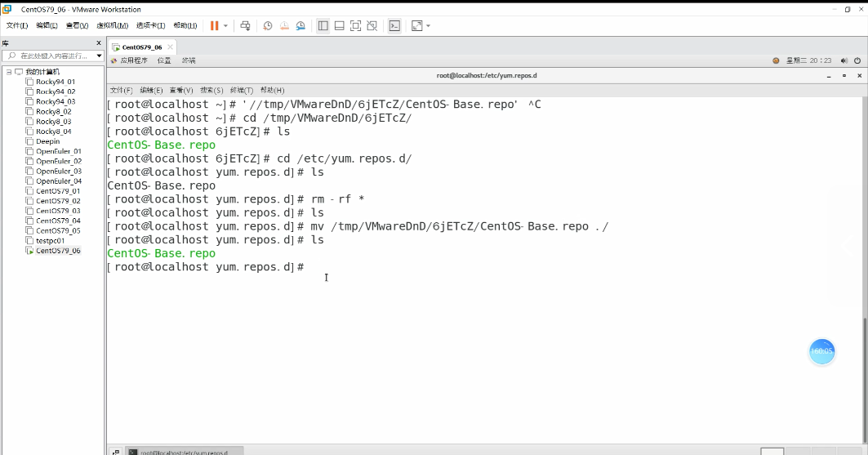Open the 选项卡(T) menu
Viewport: 868px width, 455px height.
point(150,25)
